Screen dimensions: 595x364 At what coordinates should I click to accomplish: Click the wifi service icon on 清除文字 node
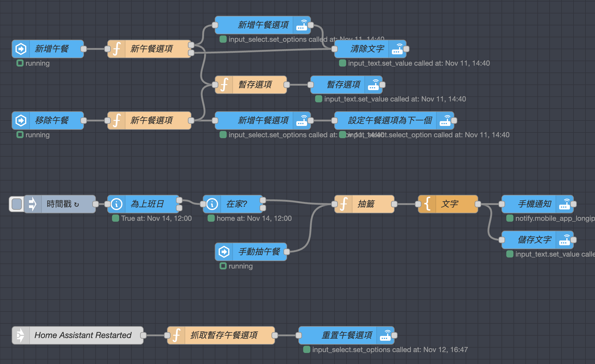[397, 49]
